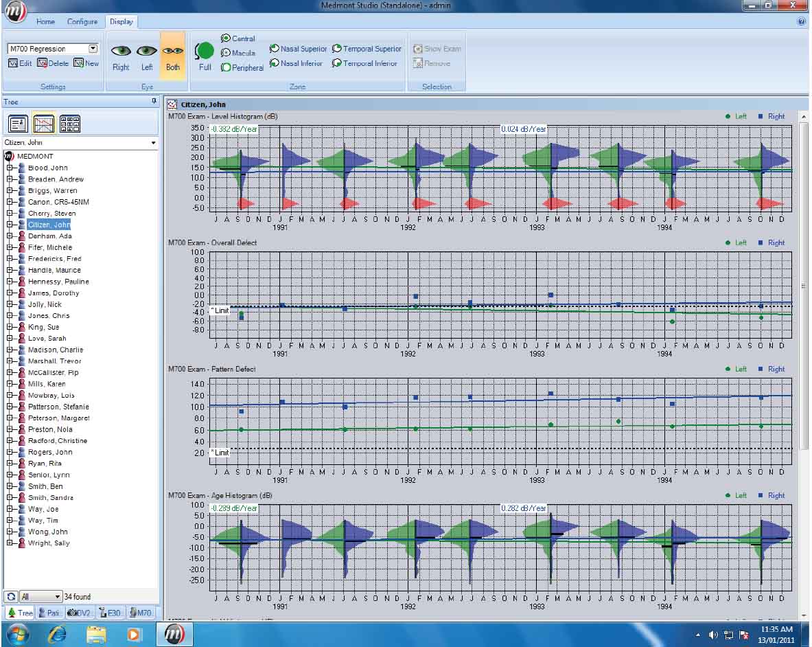Select the Left eye icon

pos(147,51)
